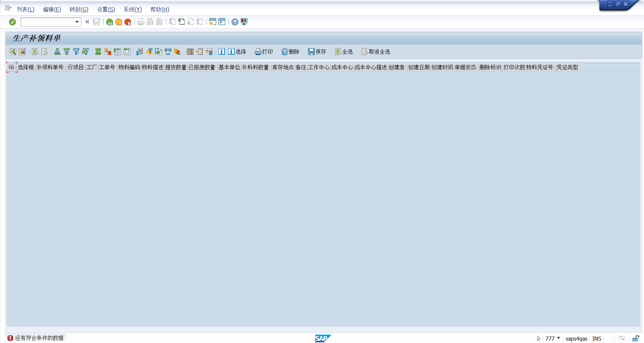Screen dimensions: 644x343
Task: Click the ALV column layout icon
Action: pos(22,52)
